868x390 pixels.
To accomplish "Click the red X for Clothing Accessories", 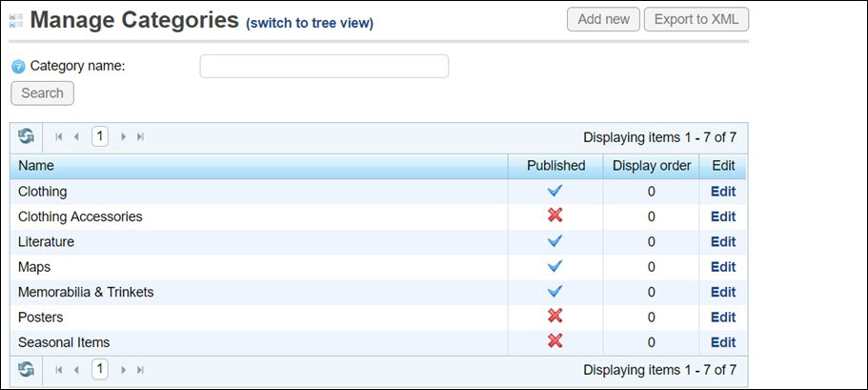I will pos(555,216).
